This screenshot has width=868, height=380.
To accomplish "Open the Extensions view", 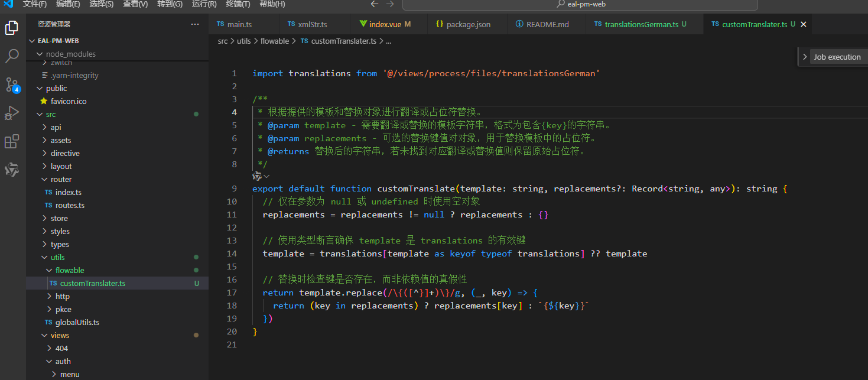I will tap(13, 141).
